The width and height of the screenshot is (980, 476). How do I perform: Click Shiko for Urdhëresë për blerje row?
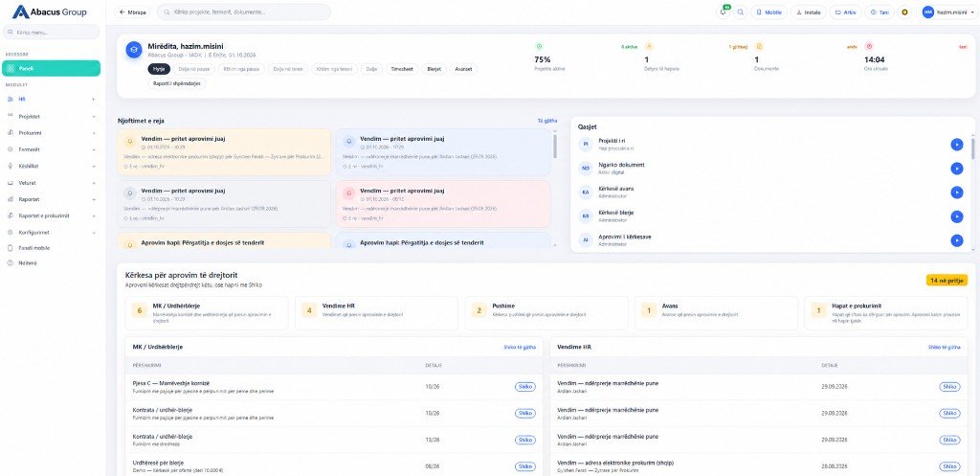(x=525, y=466)
